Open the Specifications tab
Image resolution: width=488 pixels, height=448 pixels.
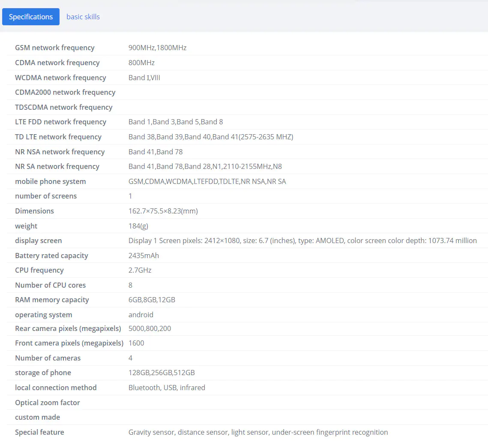[x=31, y=17]
